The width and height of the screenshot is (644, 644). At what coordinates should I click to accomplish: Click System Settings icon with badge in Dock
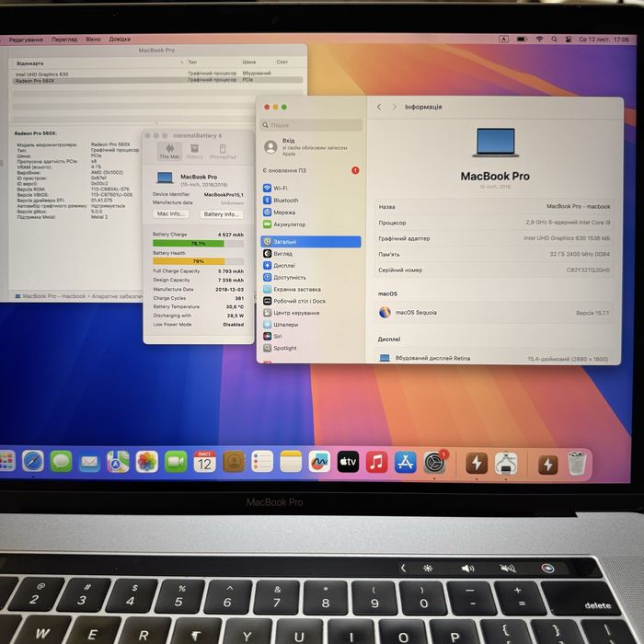point(434,463)
